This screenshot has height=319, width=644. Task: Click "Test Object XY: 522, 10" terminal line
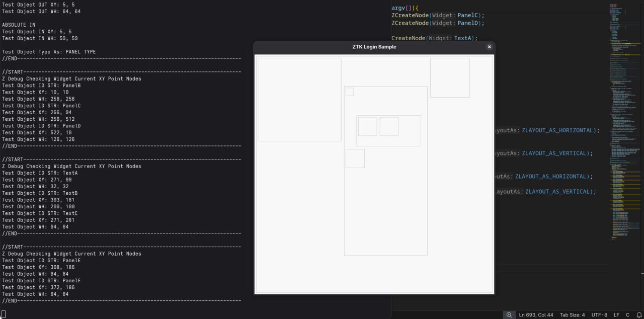(37, 133)
